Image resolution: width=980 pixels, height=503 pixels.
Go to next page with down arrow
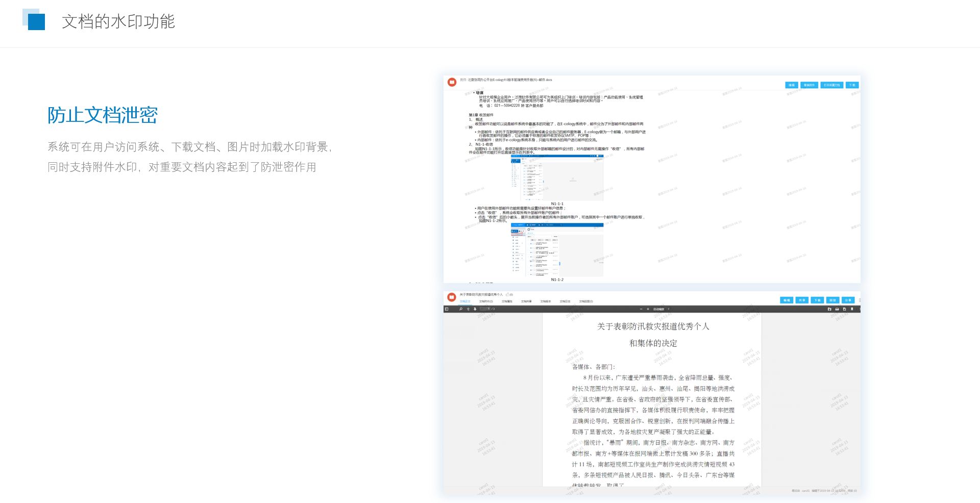[475, 309]
